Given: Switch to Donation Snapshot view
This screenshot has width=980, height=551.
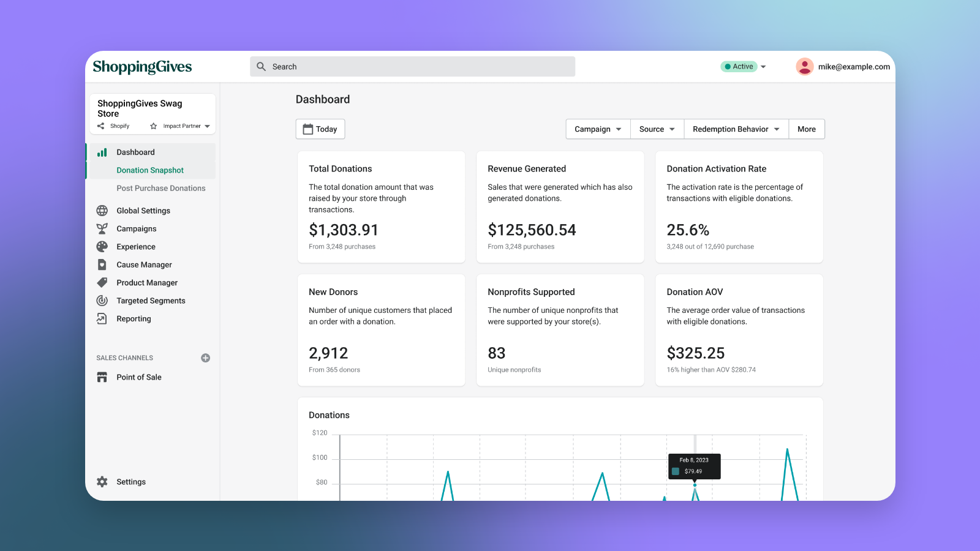Looking at the screenshot, I should [x=149, y=170].
